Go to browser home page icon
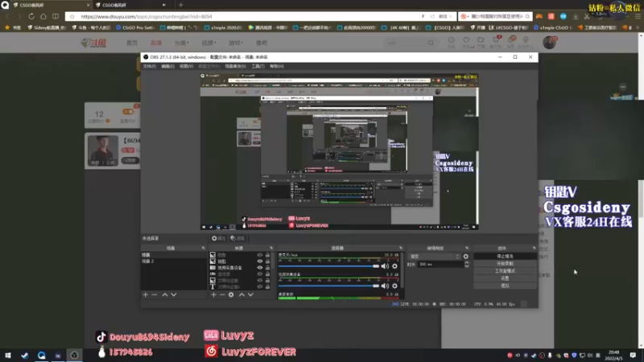This screenshot has height=362, width=644. 43,16
